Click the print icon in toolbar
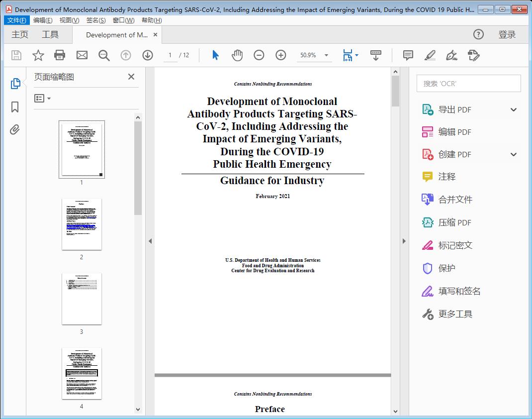This screenshot has width=532, height=419. click(x=60, y=55)
